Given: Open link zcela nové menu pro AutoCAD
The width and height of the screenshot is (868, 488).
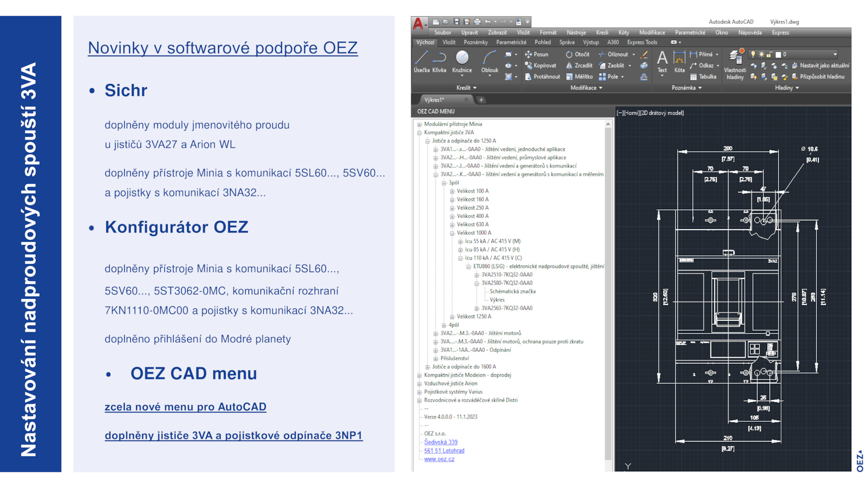Looking at the screenshot, I should [186, 407].
